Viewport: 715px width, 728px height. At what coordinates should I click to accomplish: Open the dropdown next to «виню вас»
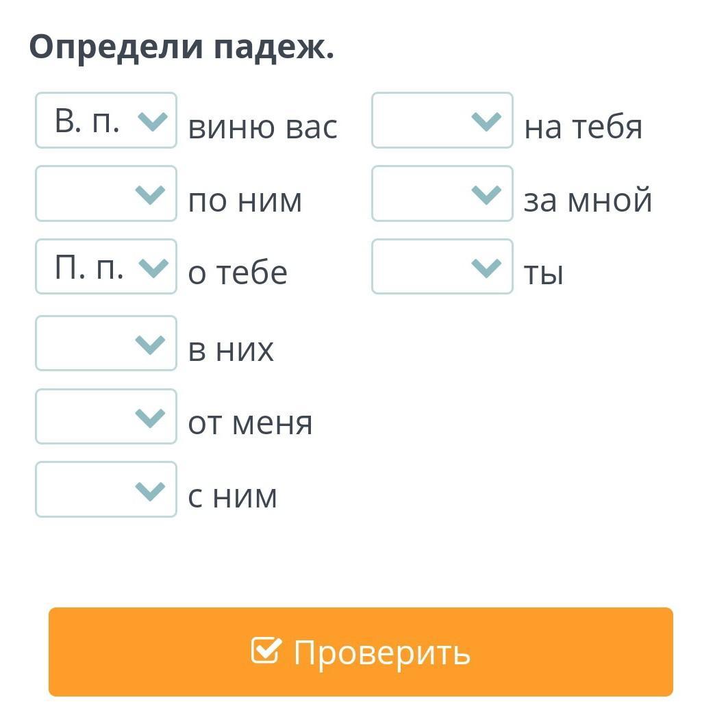tap(106, 121)
